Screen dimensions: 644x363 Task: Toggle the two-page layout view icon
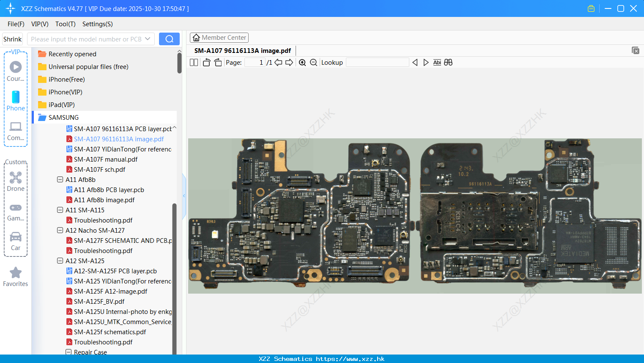pos(194,63)
